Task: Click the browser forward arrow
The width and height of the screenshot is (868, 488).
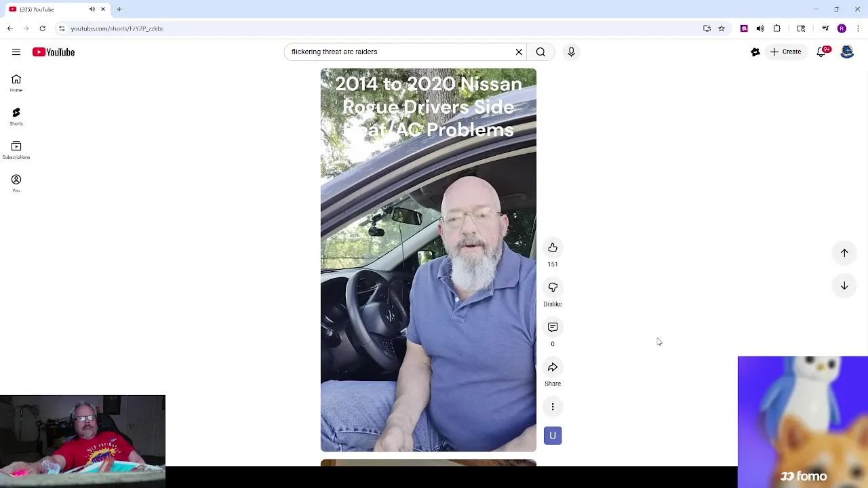Action: pos(26,28)
